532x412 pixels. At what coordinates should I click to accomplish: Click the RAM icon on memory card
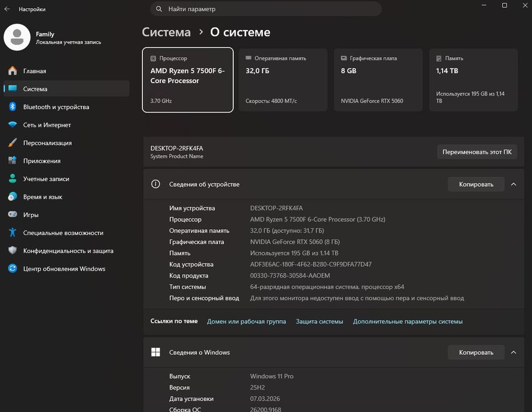click(249, 58)
